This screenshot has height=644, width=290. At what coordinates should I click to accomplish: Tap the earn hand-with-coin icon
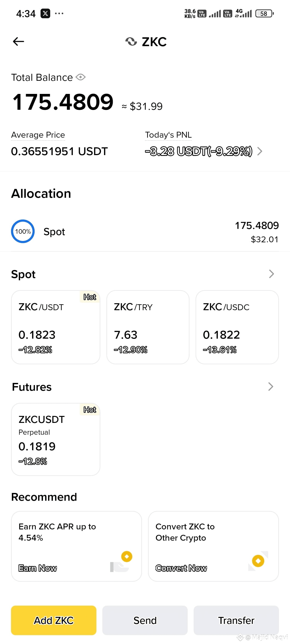point(121,562)
